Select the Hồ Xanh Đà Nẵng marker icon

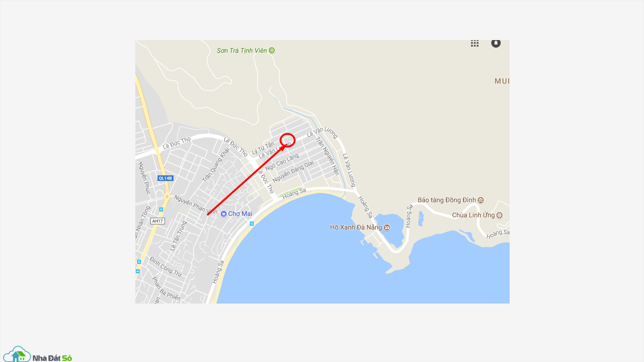click(x=387, y=227)
